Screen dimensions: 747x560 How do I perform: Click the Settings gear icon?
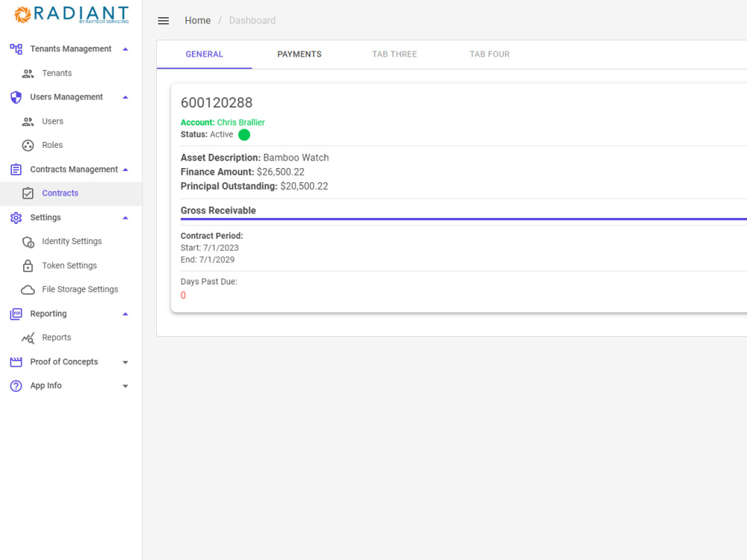(x=16, y=217)
